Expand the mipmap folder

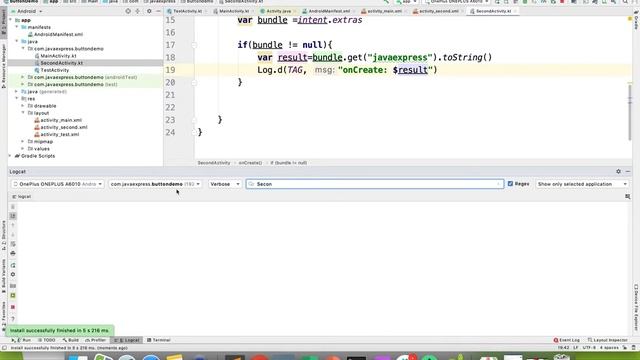23,141
